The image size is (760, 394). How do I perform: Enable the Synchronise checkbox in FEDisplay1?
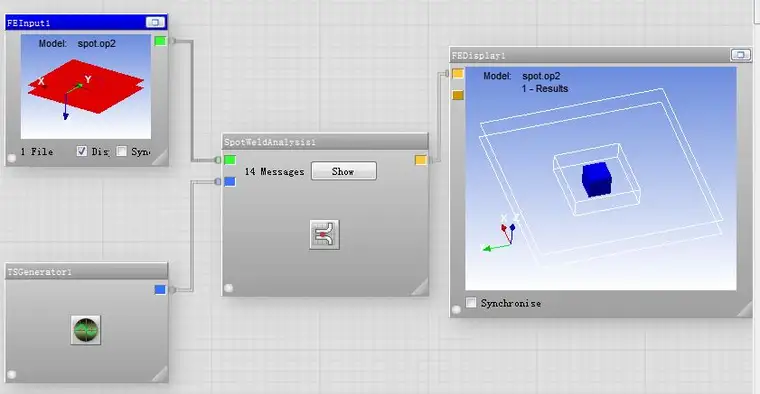point(471,303)
